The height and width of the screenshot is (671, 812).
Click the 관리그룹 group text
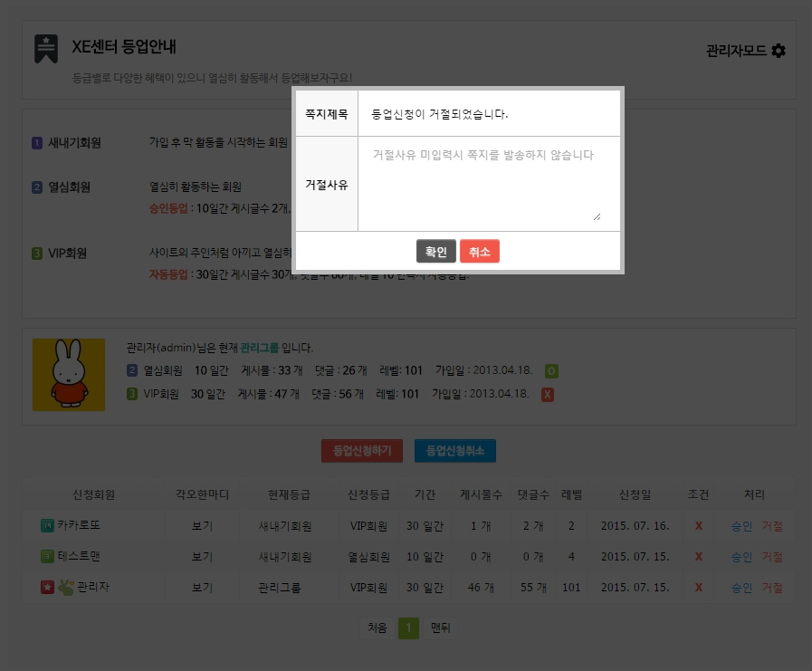tap(260, 348)
